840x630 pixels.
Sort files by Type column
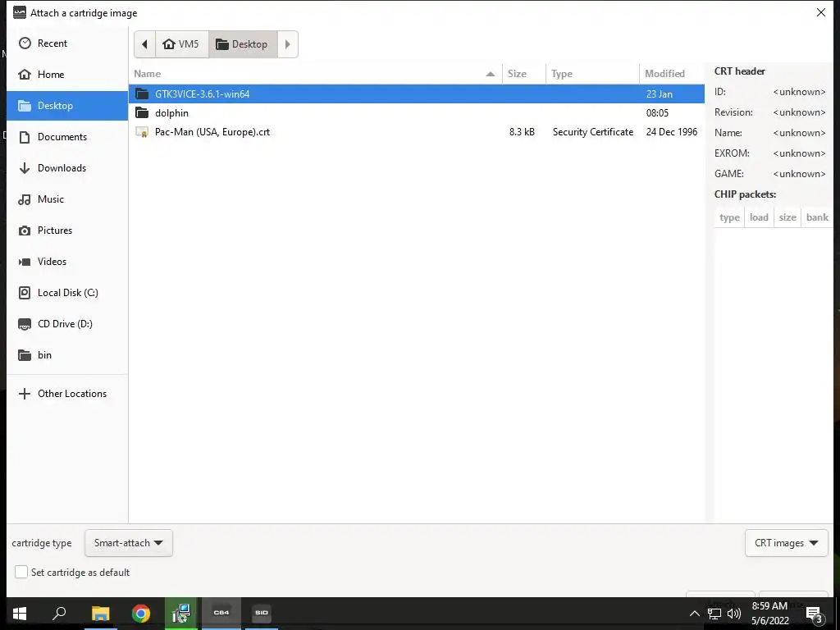[592, 74]
